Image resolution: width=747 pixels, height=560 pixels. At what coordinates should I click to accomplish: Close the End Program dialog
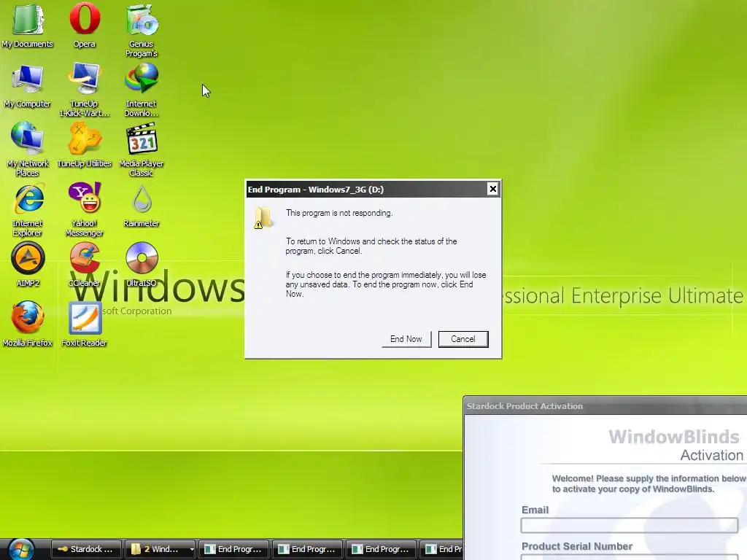(x=493, y=189)
